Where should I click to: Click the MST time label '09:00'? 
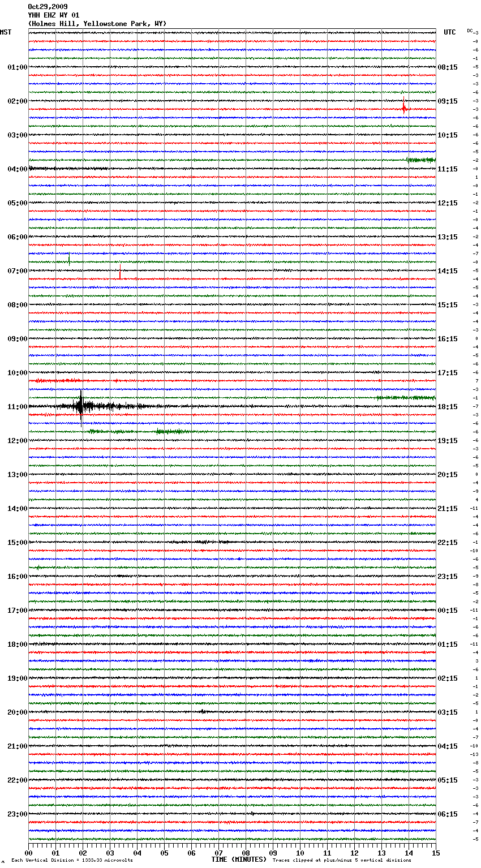coord(18,339)
